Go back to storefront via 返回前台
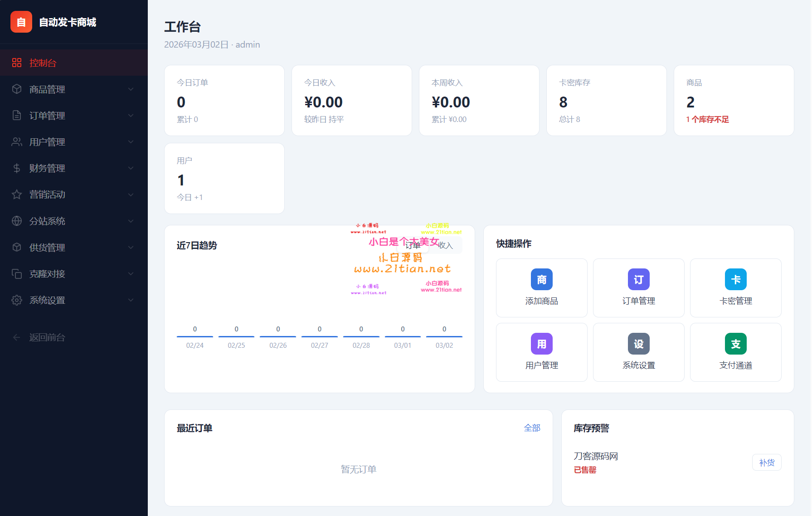The image size is (812, 516). coord(47,337)
